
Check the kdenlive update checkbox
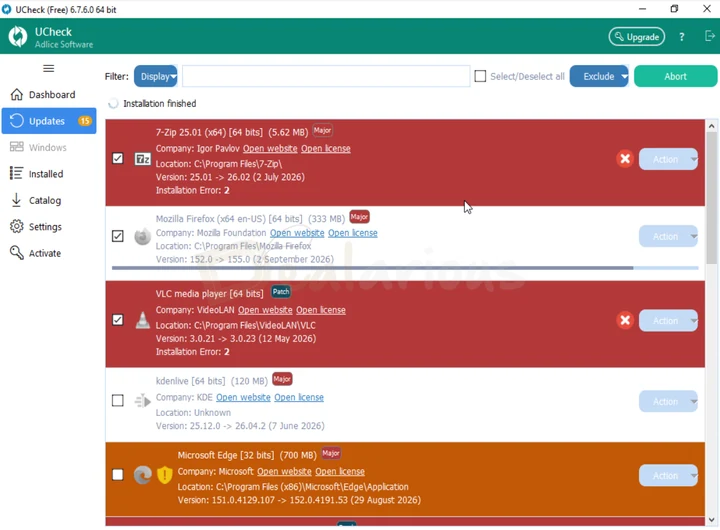[x=118, y=400]
